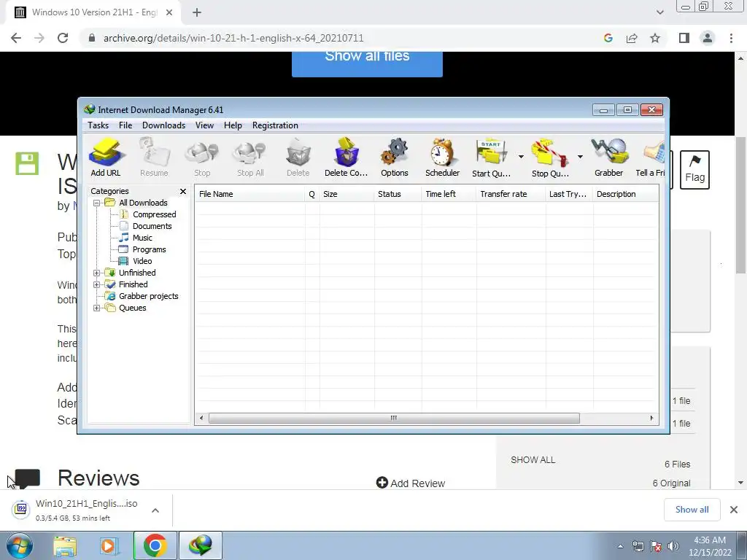Screen dimensions: 747x560
Task: Reload the archive.org page
Action: point(63,38)
